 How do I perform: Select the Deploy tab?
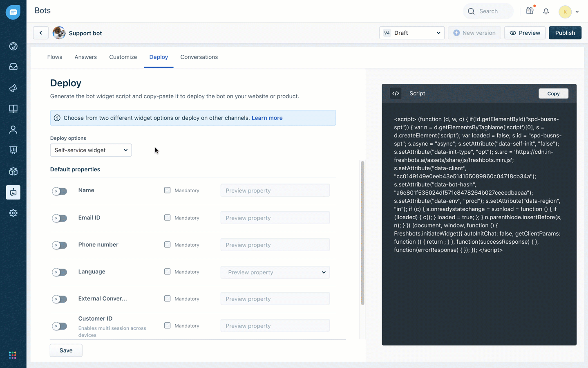pos(159,57)
